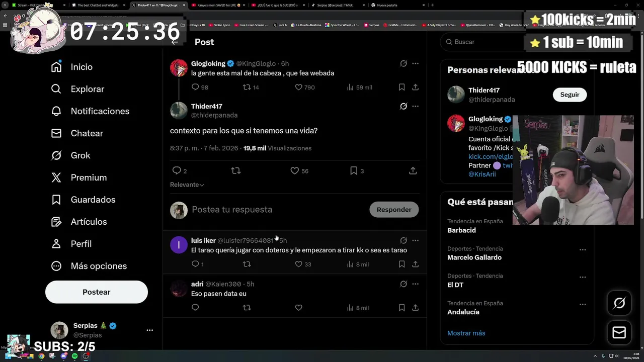
Task: Open Guardados bookmarks
Action: pyautogui.click(x=84, y=200)
